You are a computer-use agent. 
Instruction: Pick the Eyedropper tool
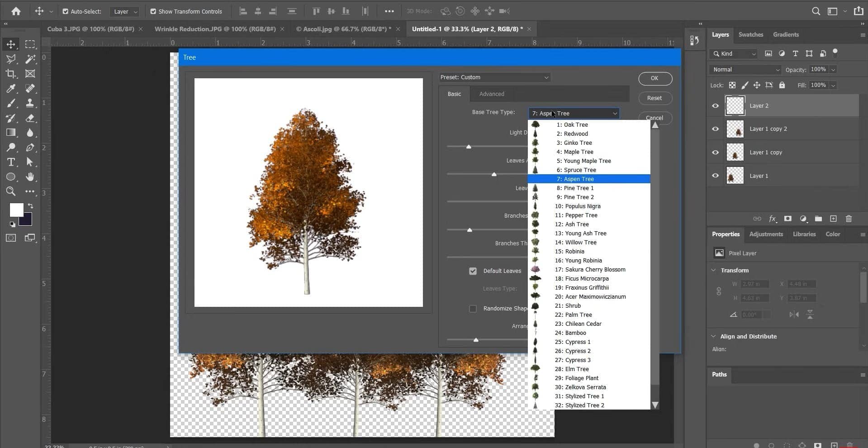pos(11,88)
